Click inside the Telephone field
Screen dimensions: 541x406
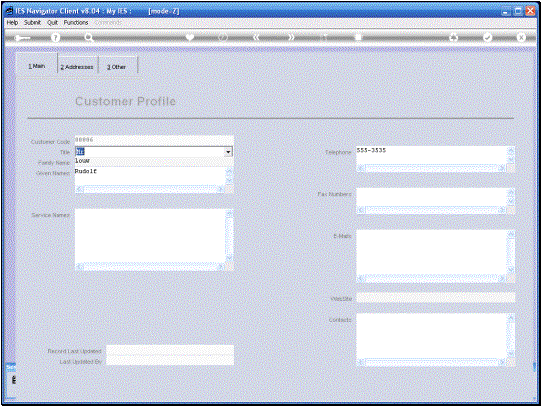coord(431,155)
